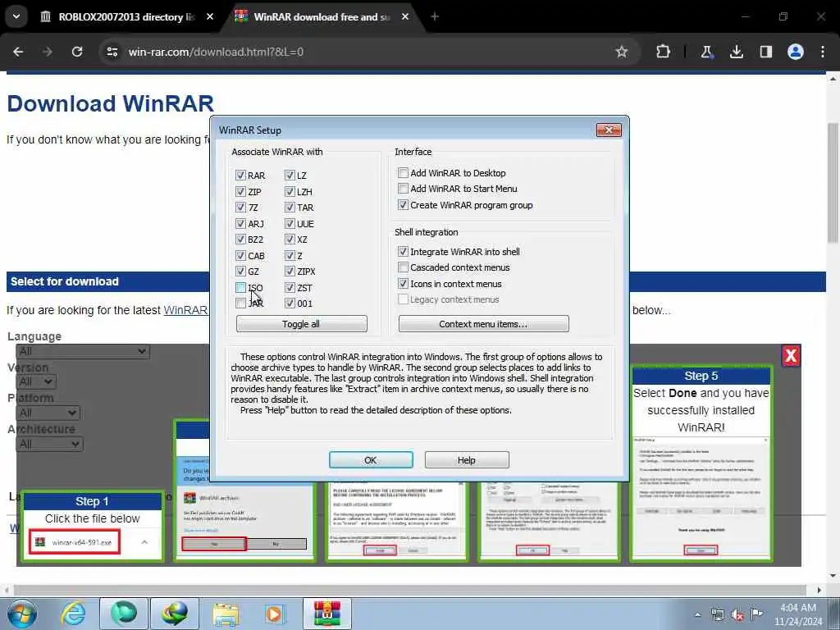
Task: Open site information icon in address bar
Action: (112, 52)
